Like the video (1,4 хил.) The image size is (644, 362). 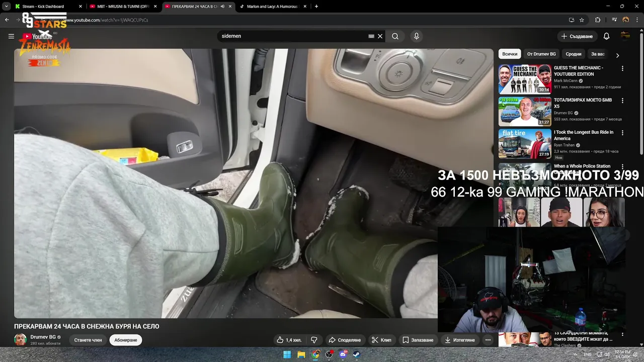point(289,340)
